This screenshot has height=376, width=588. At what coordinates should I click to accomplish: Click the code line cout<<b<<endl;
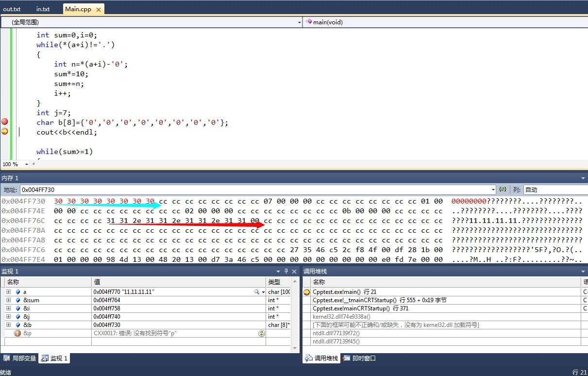[x=67, y=132]
